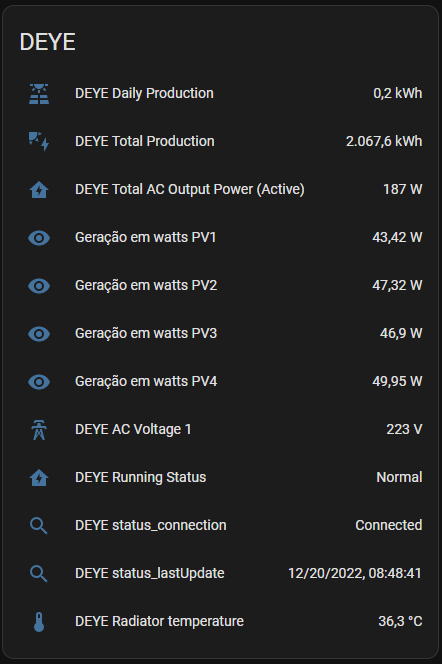This screenshot has height=664, width=442.
Task: Click the 187 W output power value
Action: pos(403,189)
